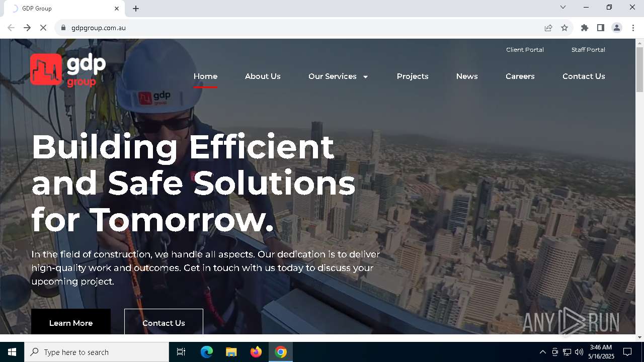Click Type here to search box
Viewport: 644px width, 362px height.
pyautogui.click(x=97, y=352)
